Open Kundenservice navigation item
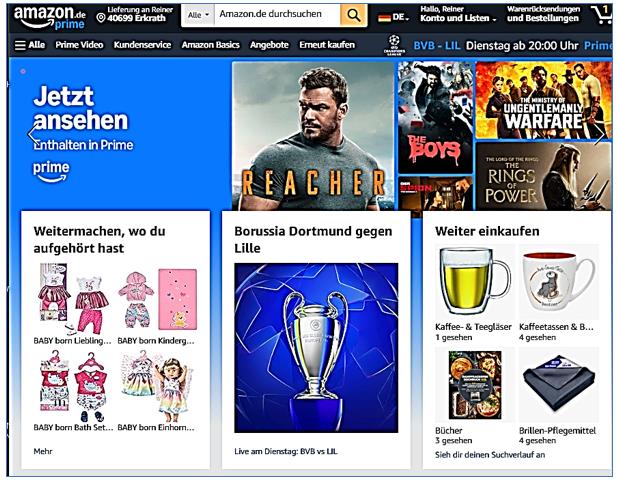617x482 pixels. coord(142,45)
